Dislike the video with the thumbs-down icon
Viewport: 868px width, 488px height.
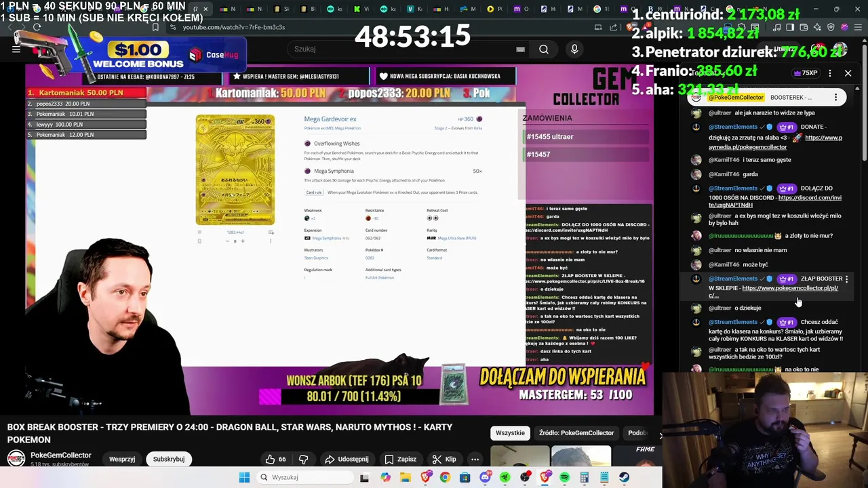pos(304,459)
